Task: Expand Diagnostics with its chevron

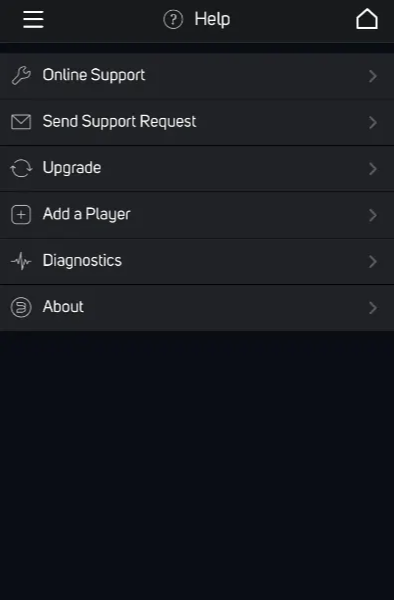Action: tap(373, 262)
